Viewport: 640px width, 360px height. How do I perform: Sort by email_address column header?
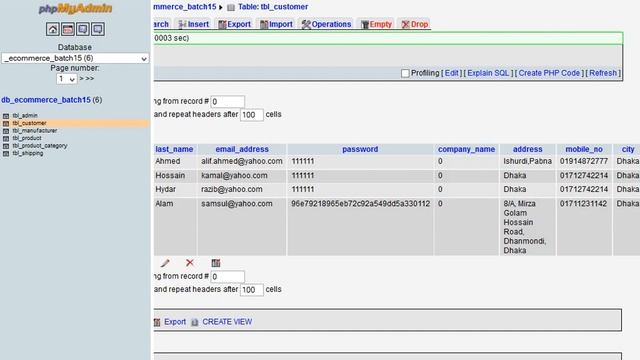pos(242,149)
